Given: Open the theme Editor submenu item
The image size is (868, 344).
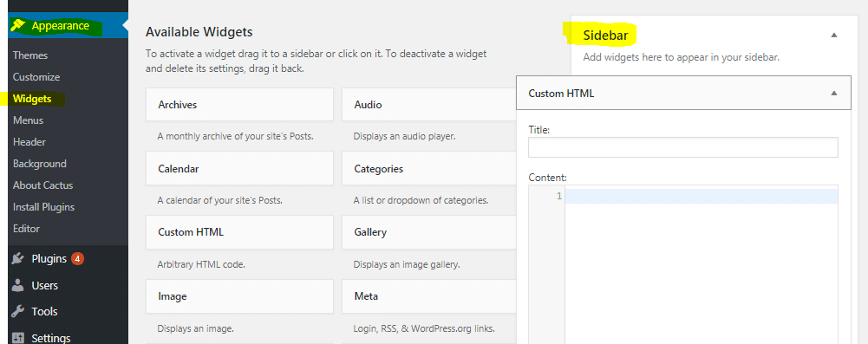Looking at the screenshot, I should [x=27, y=229].
